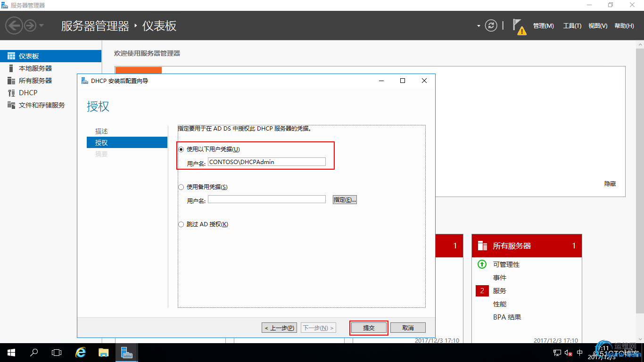
Task: Click BPA 结果 in the 所有服务器 tile
Action: click(507, 317)
